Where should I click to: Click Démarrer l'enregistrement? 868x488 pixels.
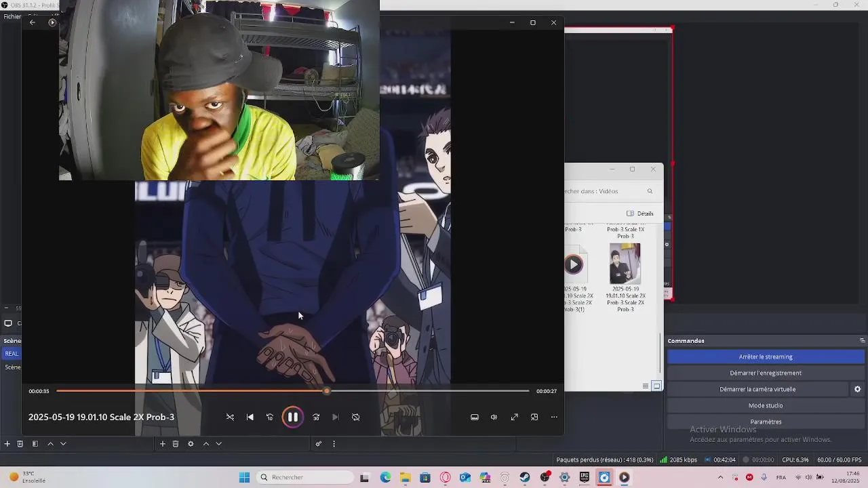coord(766,373)
